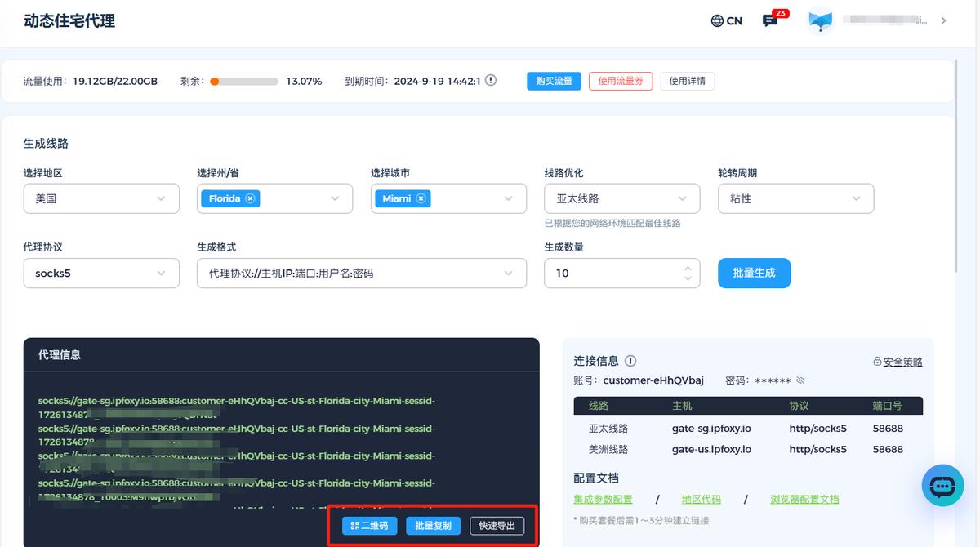
Task: Open the 选择地区 region dropdown
Action: pyautogui.click(x=101, y=198)
